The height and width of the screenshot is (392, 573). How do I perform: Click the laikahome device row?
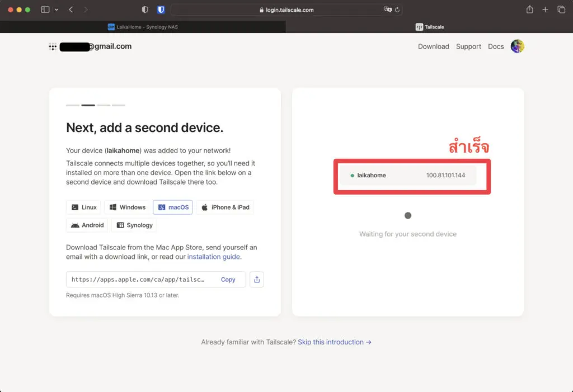tap(408, 176)
